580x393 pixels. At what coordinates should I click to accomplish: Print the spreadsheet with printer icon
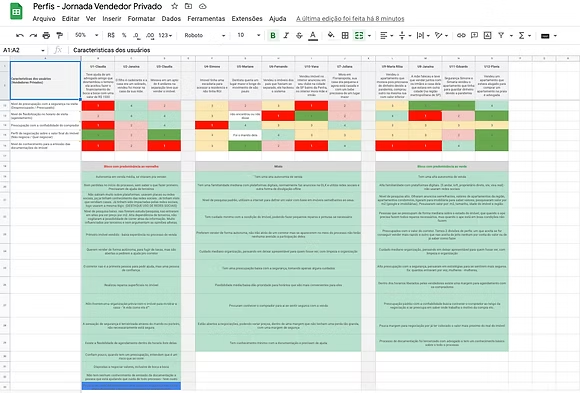coord(46,36)
